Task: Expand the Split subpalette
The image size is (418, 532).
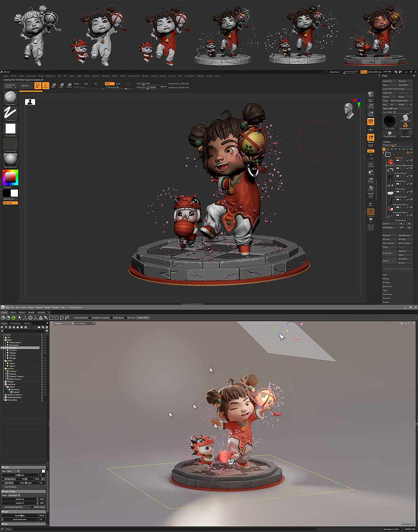Action: pyautogui.click(x=385, y=275)
